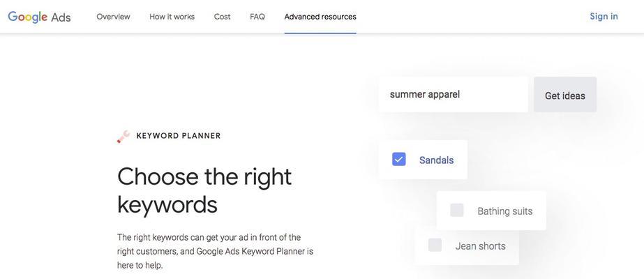This screenshot has height=279, width=644.
Task: Click the Jean shorts label text
Action: [x=481, y=246]
